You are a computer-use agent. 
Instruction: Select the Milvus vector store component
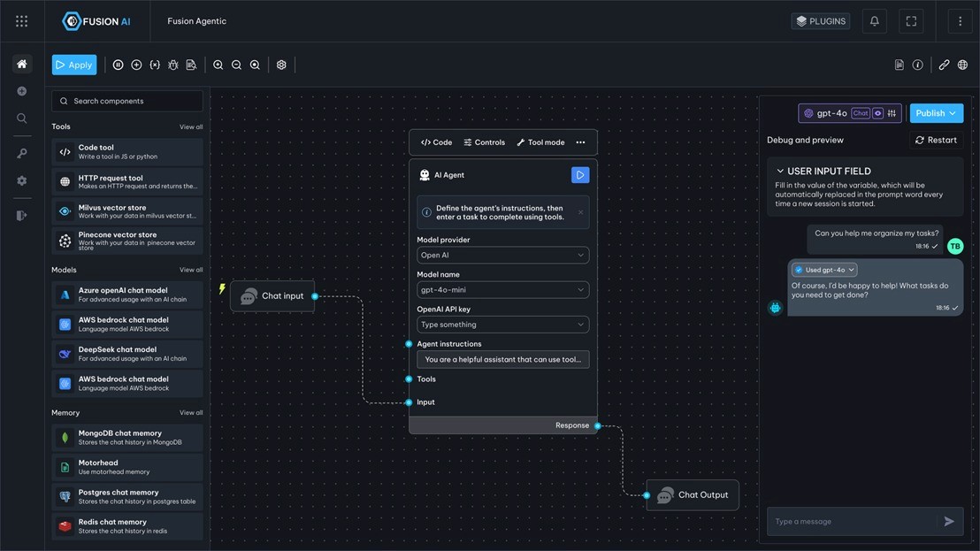(127, 211)
